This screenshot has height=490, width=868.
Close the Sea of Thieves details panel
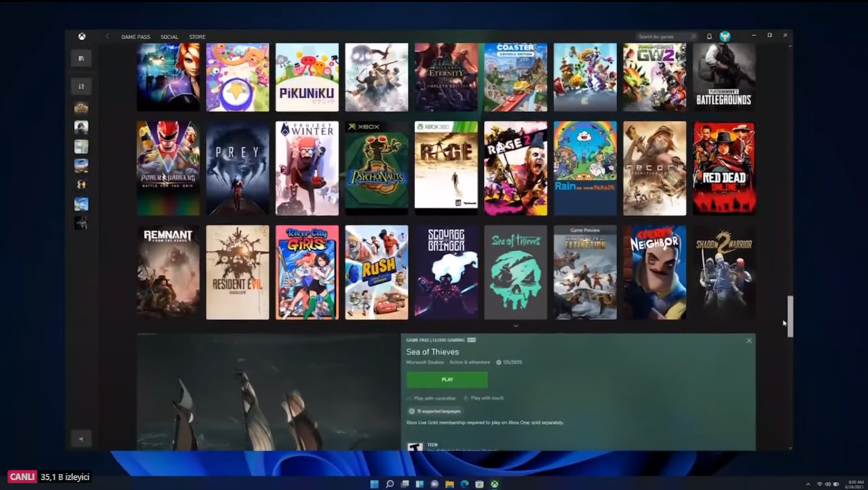click(749, 341)
